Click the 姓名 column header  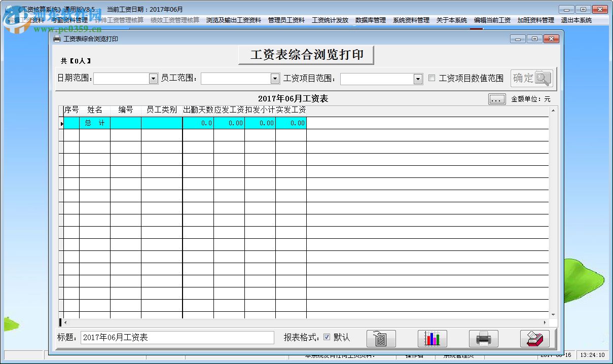[x=95, y=110]
